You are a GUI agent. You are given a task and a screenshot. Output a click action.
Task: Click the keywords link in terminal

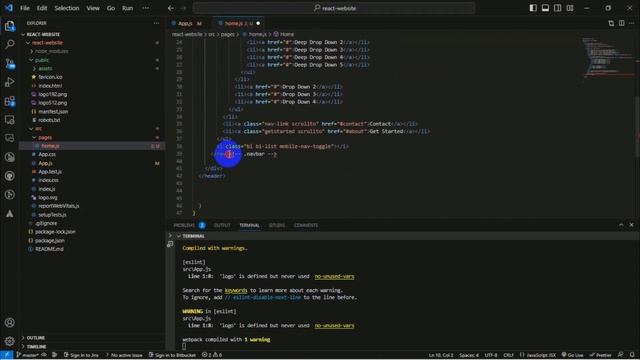point(236,290)
